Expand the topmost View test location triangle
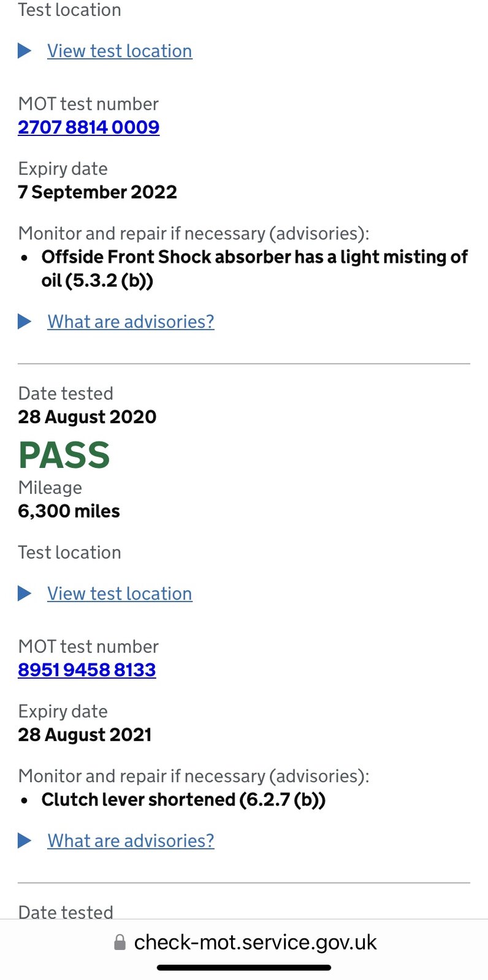Viewport: 488px width, 980px height. click(25, 50)
